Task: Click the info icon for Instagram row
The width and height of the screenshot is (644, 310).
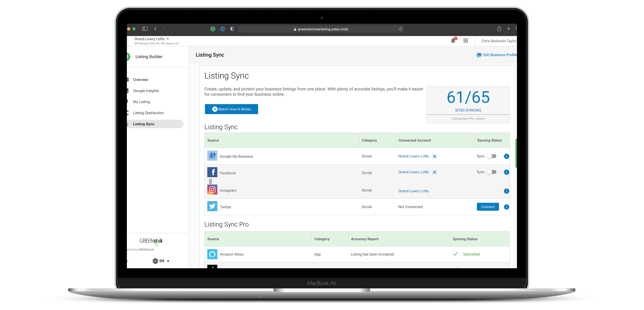Action: [506, 191]
